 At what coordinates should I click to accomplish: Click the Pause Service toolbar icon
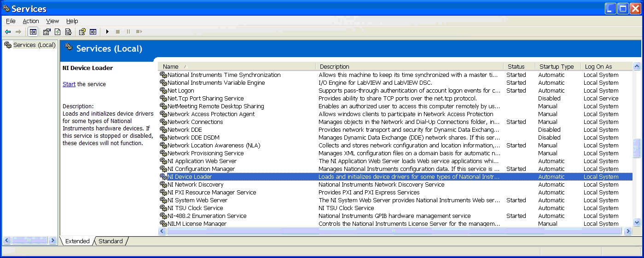[128, 32]
